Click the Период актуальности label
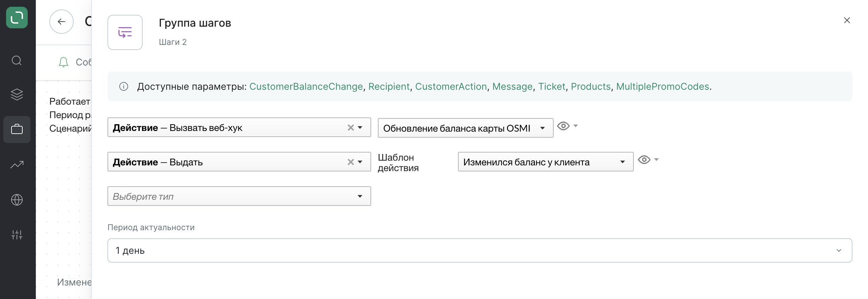The width and height of the screenshot is (868, 299). (151, 227)
